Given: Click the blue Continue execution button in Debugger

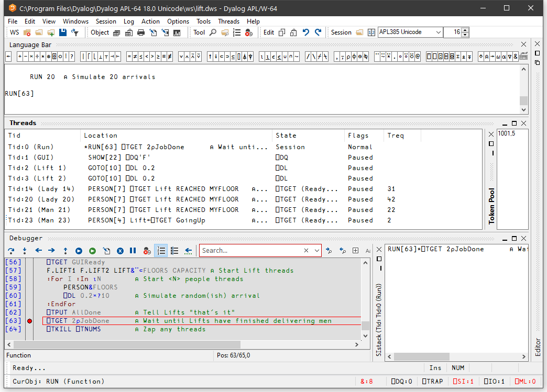Looking at the screenshot, I should pyautogui.click(x=79, y=251).
